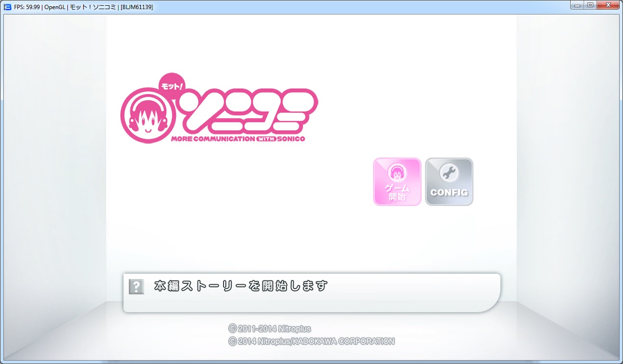Close the emulator window

tap(609, 5)
